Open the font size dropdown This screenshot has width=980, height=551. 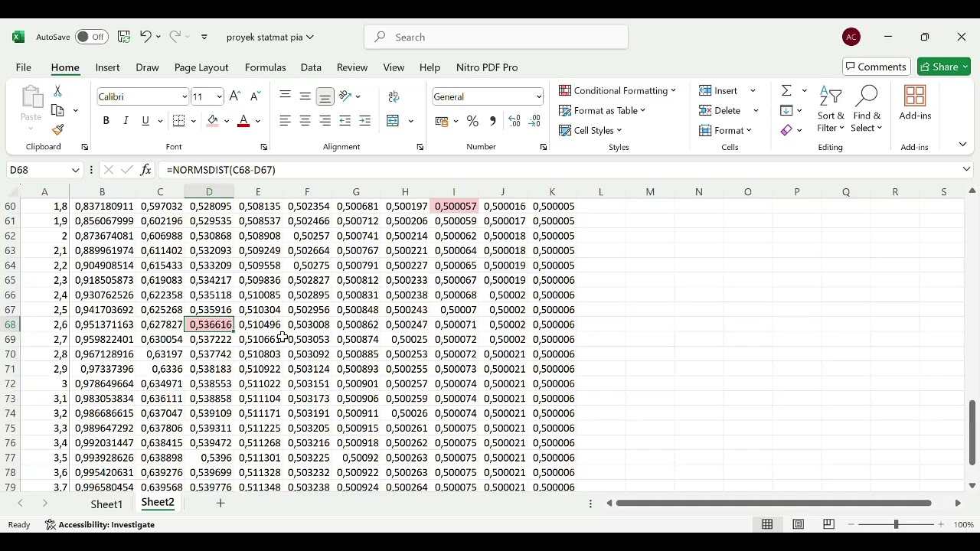tap(219, 96)
